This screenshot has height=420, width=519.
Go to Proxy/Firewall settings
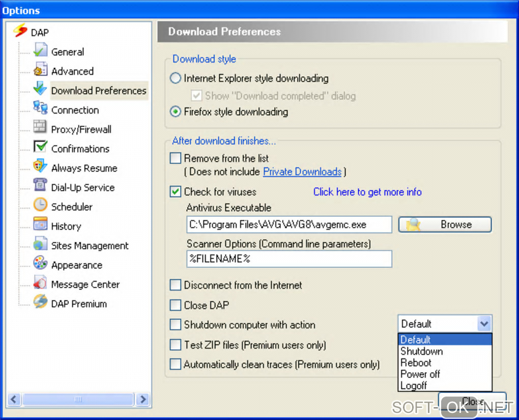click(x=81, y=129)
